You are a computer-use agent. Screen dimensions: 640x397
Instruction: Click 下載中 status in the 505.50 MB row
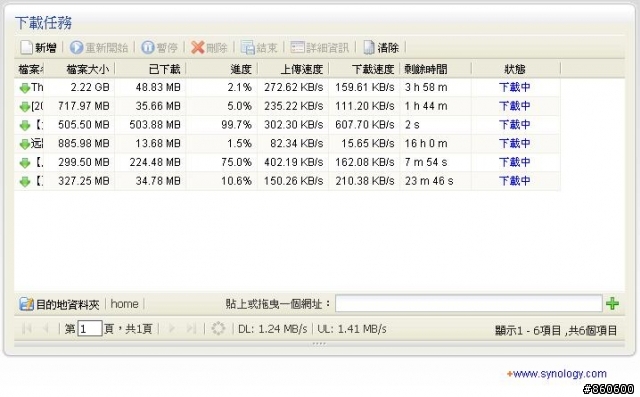coord(515,124)
